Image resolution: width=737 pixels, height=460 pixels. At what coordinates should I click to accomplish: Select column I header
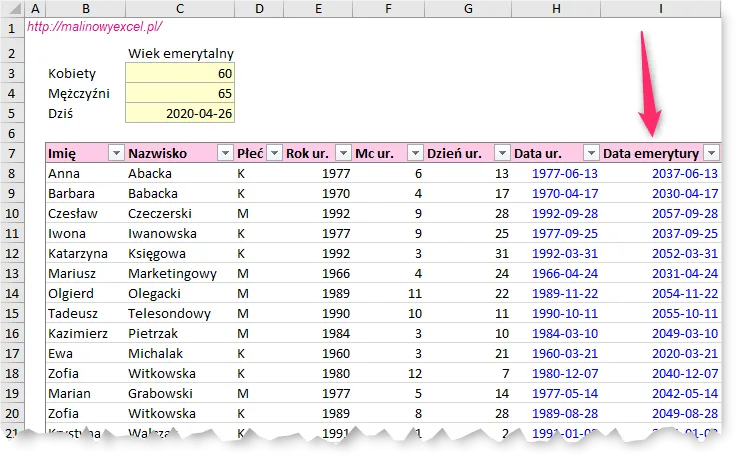point(660,9)
